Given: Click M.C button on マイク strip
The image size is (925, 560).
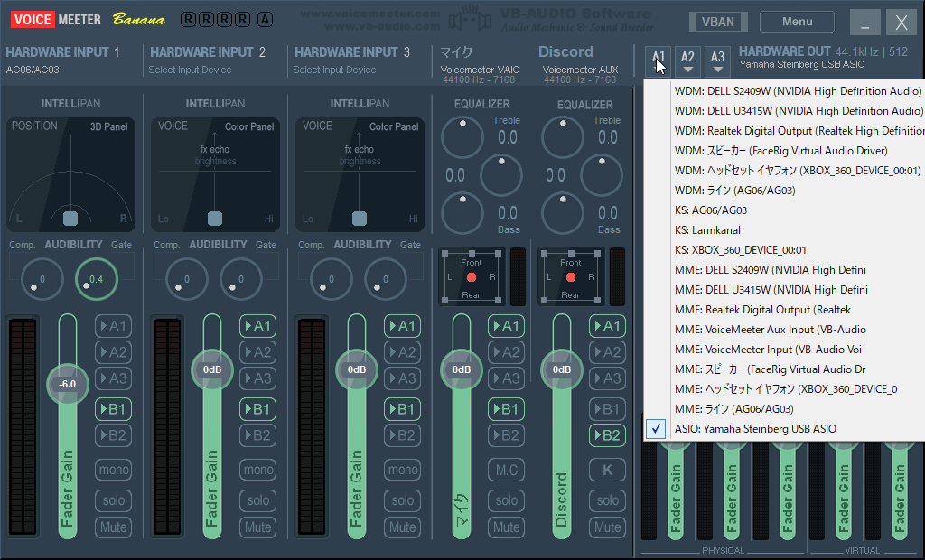Looking at the screenshot, I should [x=506, y=470].
